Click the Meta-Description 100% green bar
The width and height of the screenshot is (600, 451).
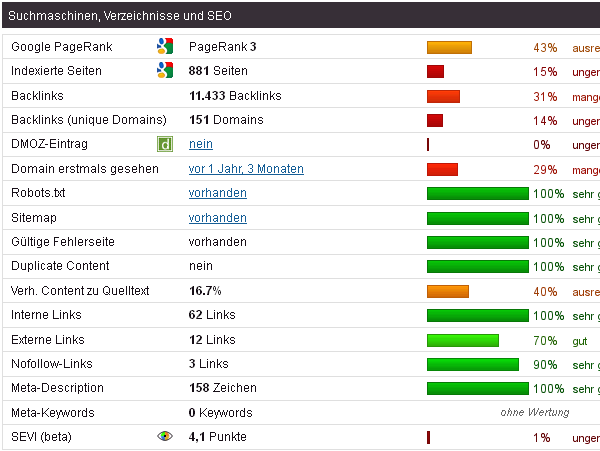tap(478, 389)
